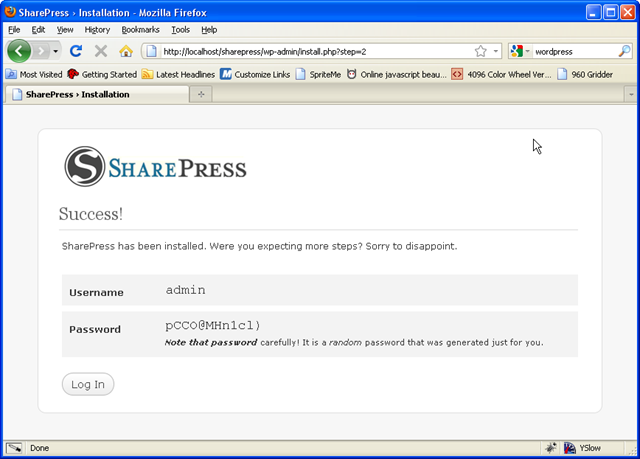The width and height of the screenshot is (640, 459).
Task: Open the History menu
Action: [97, 30]
